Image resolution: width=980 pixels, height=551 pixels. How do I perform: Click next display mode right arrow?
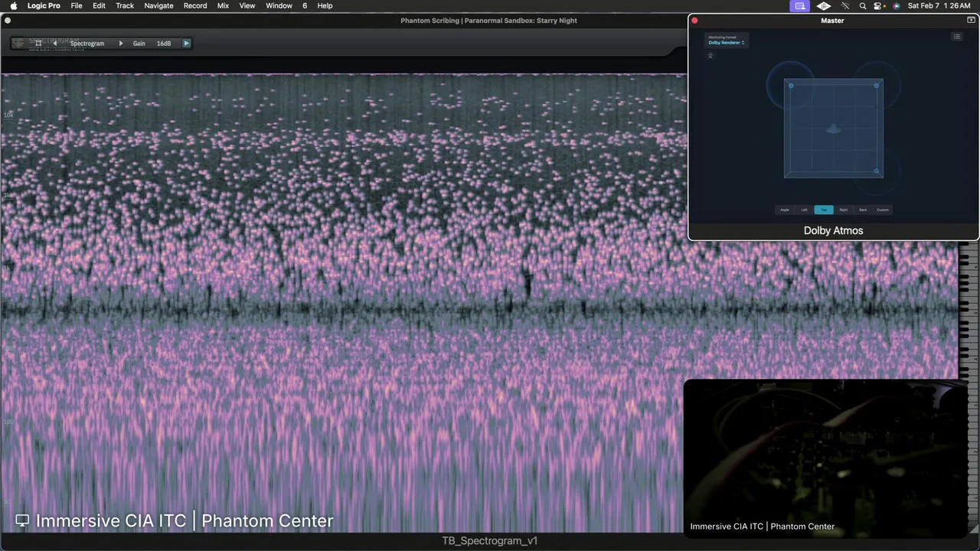120,44
